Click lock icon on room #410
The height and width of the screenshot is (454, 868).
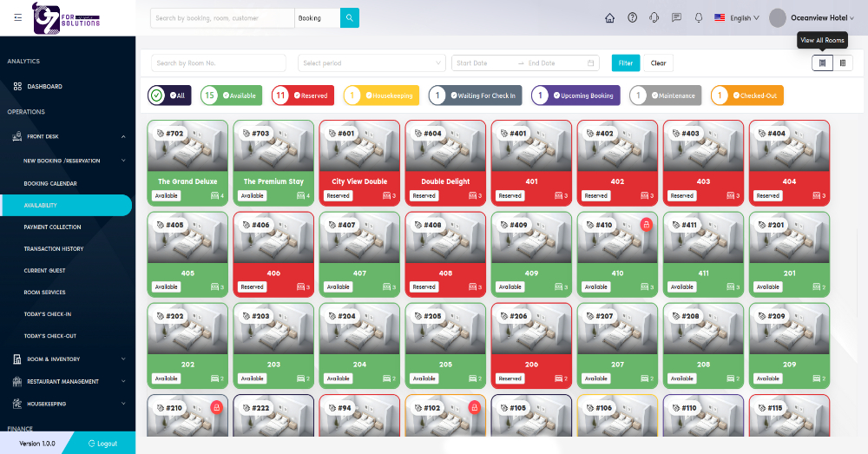pos(646,225)
